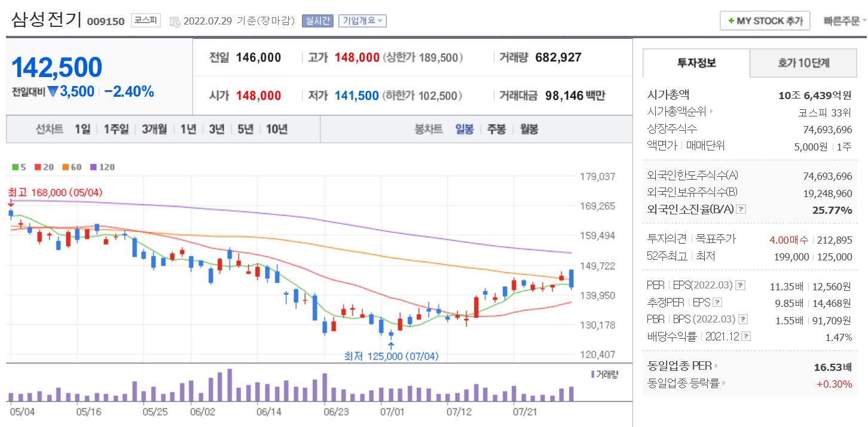Click the 고가 value 148,000

point(357,58)
